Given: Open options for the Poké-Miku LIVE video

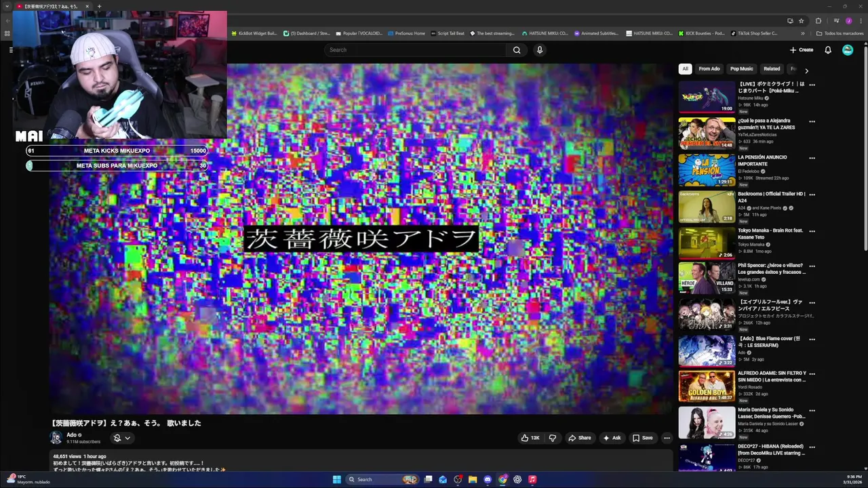Looking at the screenshot, I should point(812,85).
